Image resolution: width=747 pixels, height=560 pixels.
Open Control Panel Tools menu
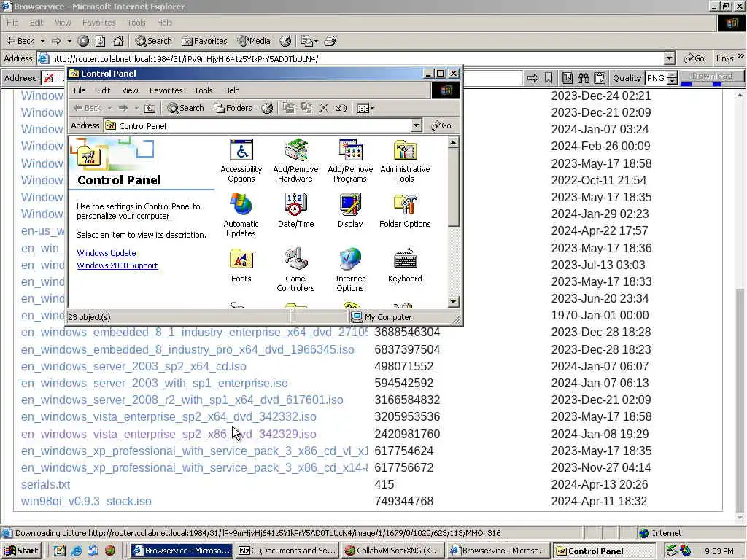click(203, 90)
